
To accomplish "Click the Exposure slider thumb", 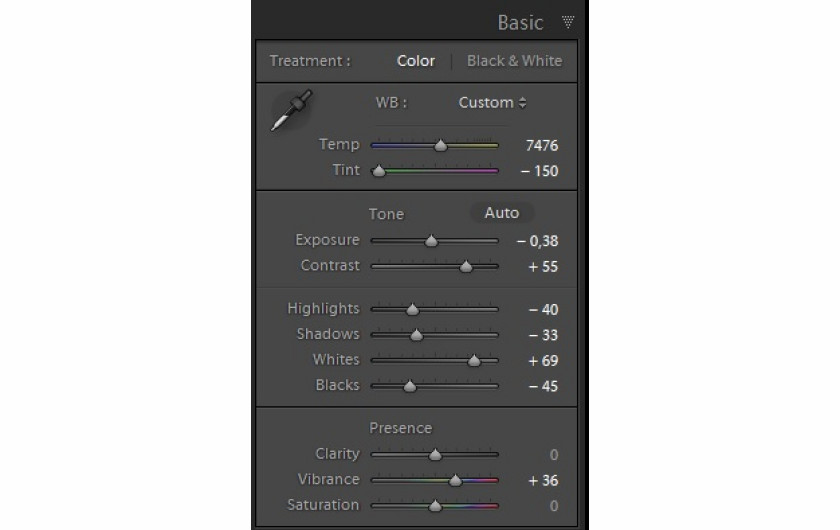I will click(431, 241).
